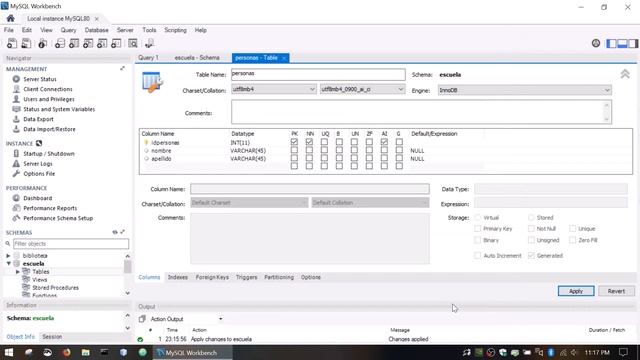640x360 pixels.
Task: Create new table toolbar icon
Action: (x=74, y=43)
